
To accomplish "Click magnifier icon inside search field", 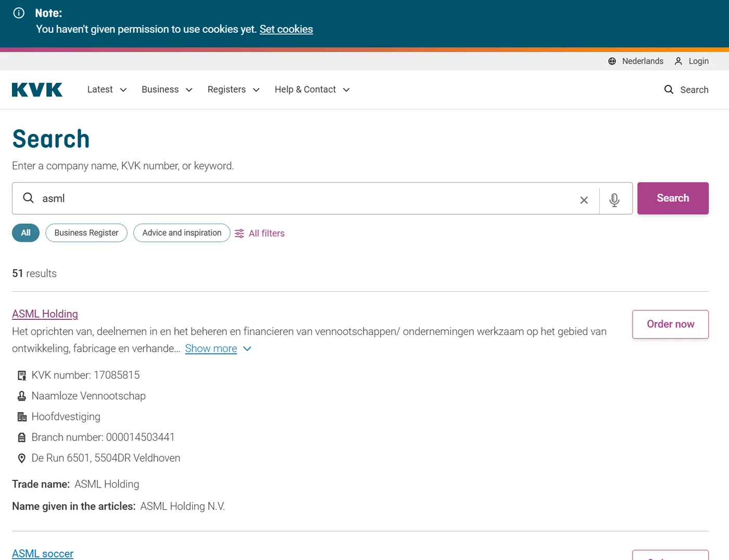I will click(28, 198).
